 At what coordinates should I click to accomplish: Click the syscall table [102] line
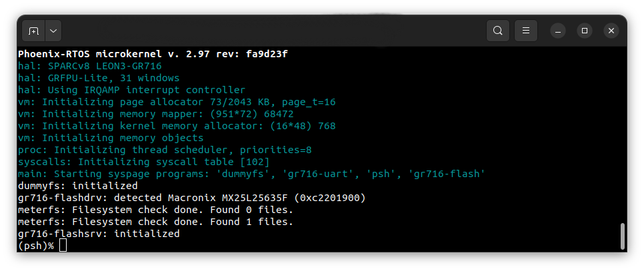[x=144, y=162]
